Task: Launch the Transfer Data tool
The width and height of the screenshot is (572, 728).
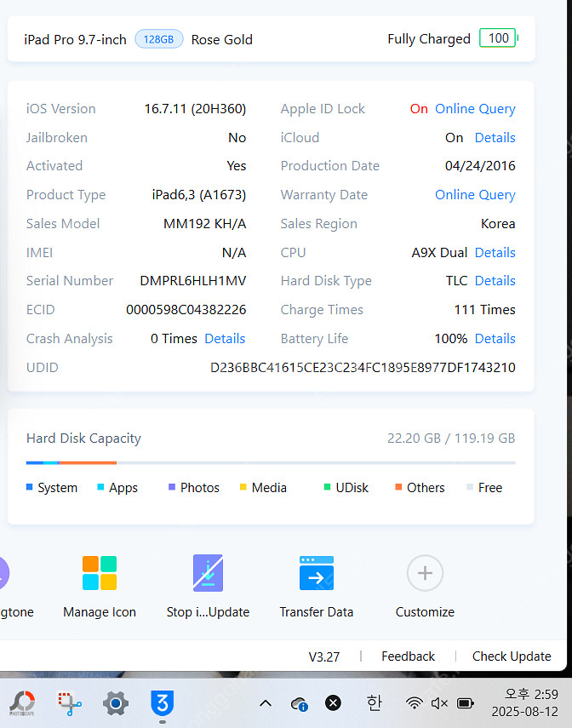Action: pyautogui.click(x=317, y=573)
